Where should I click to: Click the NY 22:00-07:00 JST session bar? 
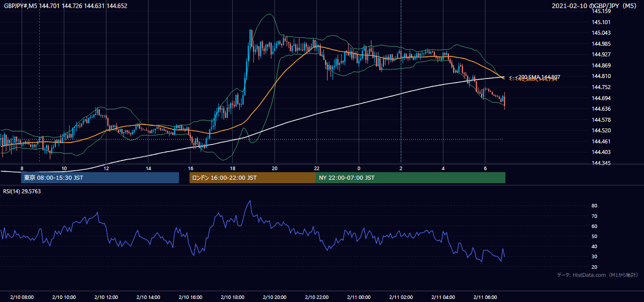click(x=411, y=178)
